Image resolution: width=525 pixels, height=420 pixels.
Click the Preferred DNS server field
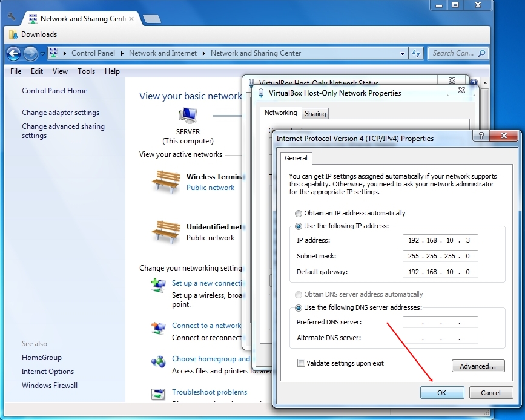(440, 322)
